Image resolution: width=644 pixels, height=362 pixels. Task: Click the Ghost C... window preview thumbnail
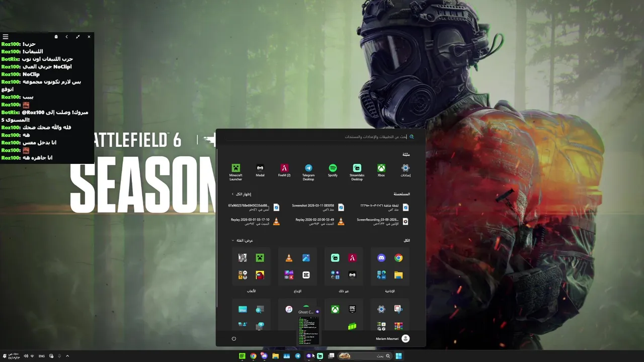pyautogui.click(x=308, y=330)
